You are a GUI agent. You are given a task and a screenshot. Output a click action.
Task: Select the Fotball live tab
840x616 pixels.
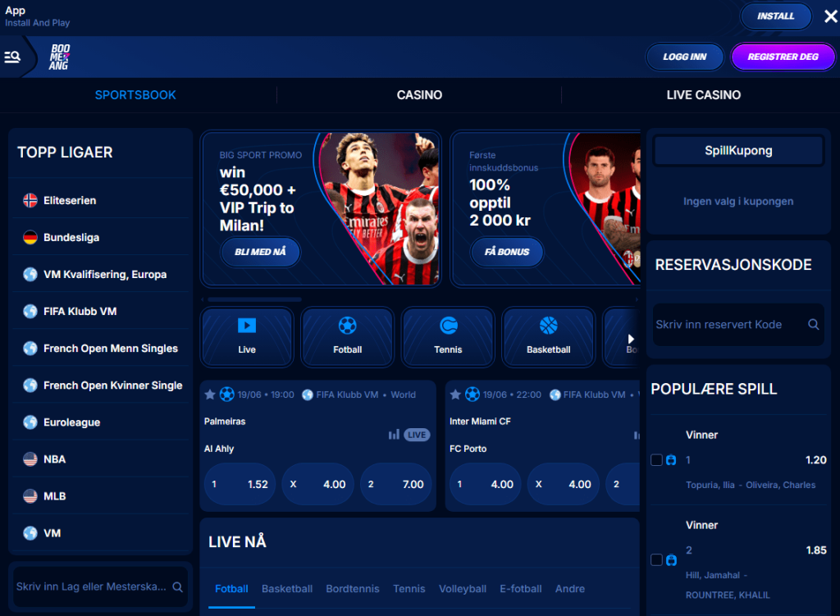[231, 589]
